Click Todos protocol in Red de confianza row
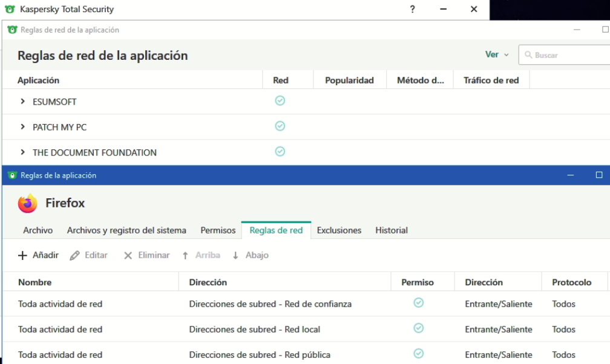Screen dimensions: 610x364 point(563,304)
